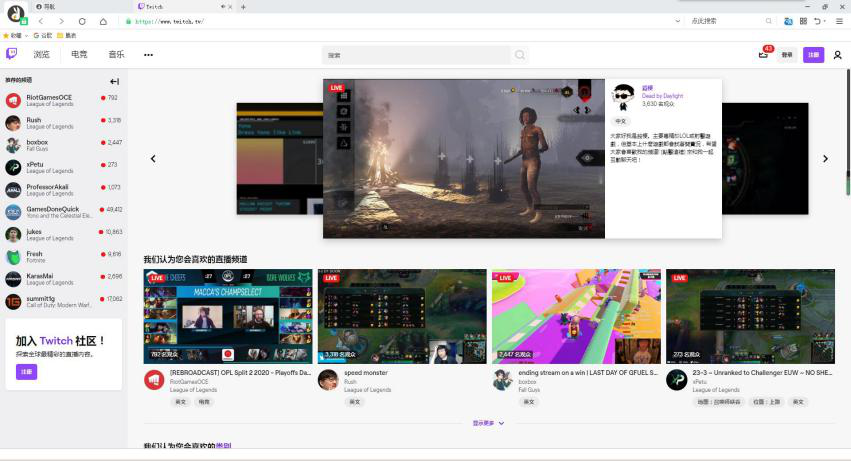The height and width of the screenshot is (461, 851).
Task: Click the star favorites bookmark icon
Action: pos(6,35)
